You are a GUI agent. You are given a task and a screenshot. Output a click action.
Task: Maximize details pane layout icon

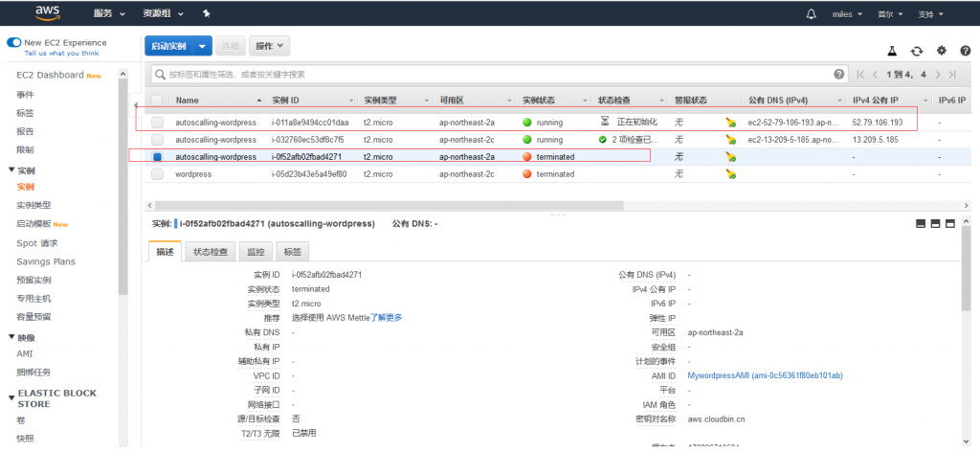pyautogui.click(x=950, y=224)
